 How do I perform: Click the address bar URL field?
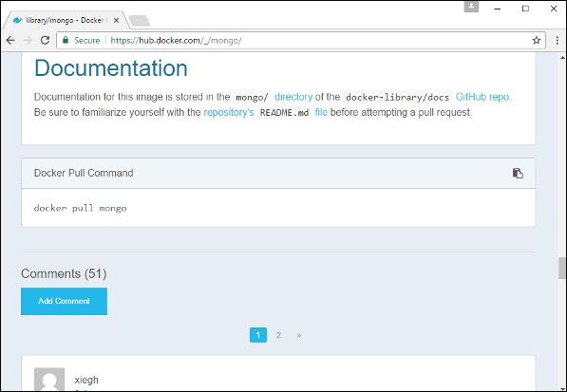tap(301, 40)
